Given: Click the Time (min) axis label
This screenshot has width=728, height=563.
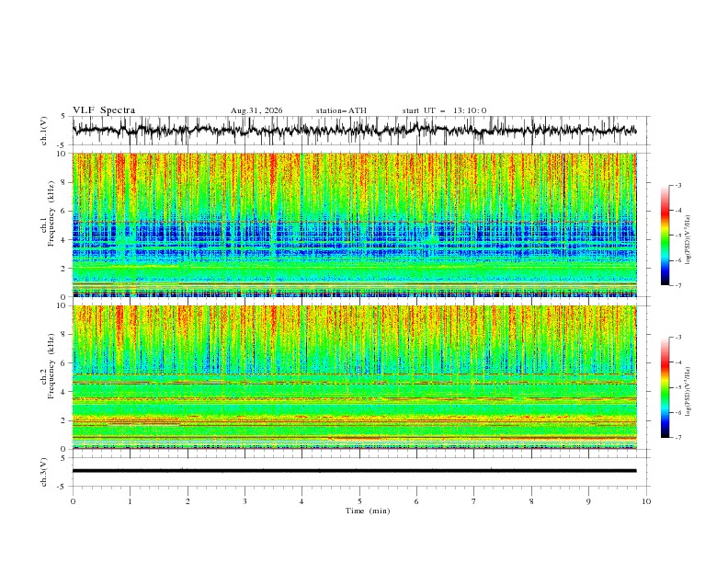Looking at the screenshot, I should click(368, 511).
